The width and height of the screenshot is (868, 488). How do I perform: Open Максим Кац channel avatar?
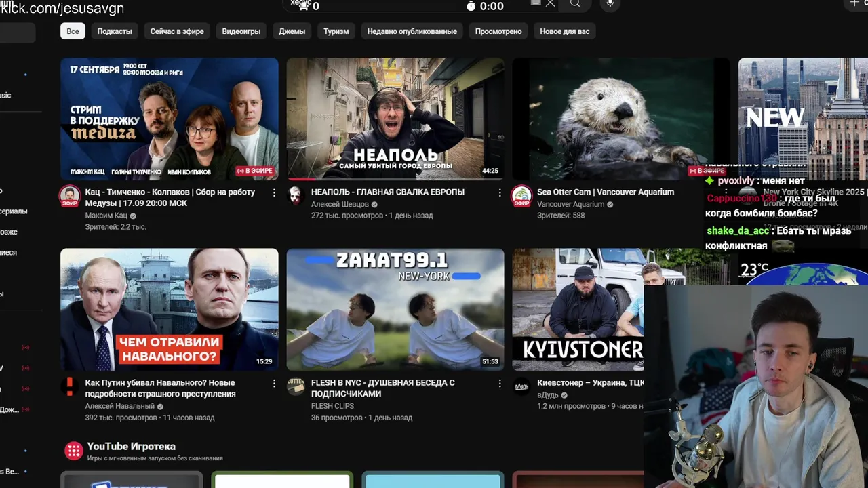pyautogui.click(x=69, y=196)
